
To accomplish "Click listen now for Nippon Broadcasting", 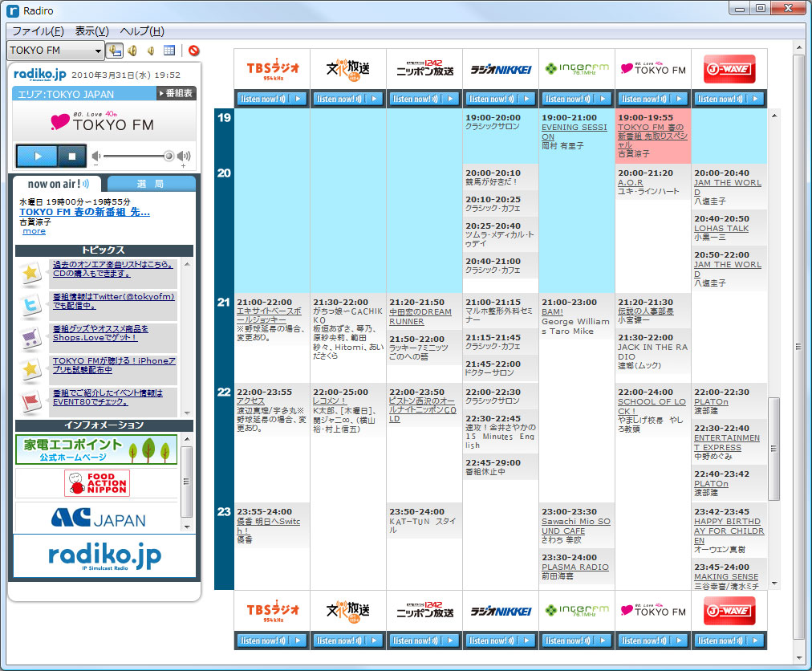I will click(424, 97).
